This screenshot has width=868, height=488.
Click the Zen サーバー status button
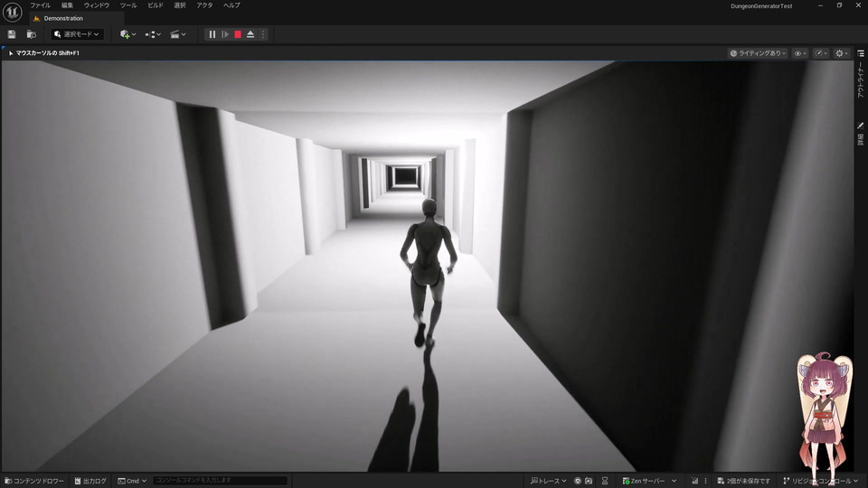(x=644, y=481)
